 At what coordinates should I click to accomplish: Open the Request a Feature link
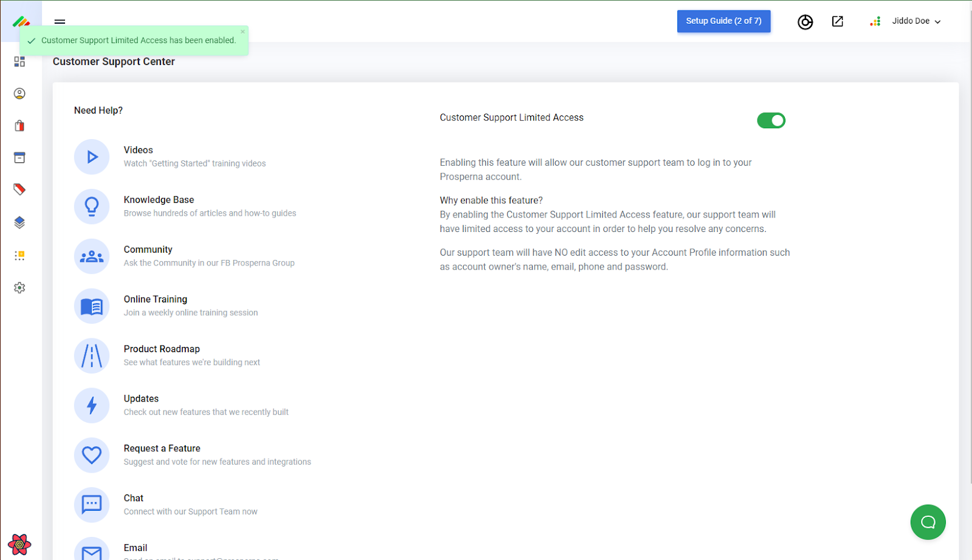click(x=162, y=449)
